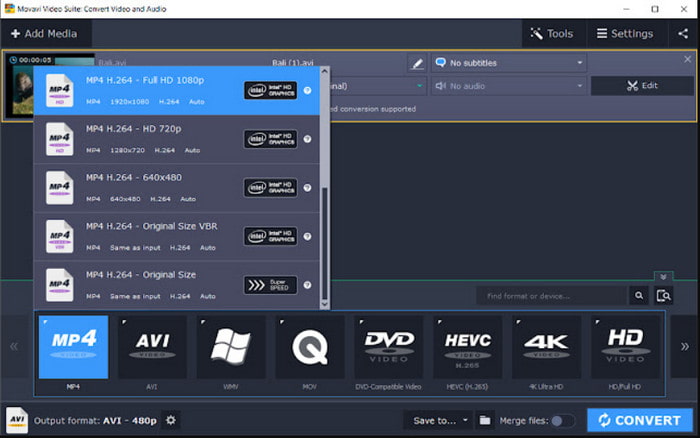This screenshot has height=438, width=700.
Task: Click Intel HD Graphics badge on HD 720p row
Action: (x=271, y=139)
